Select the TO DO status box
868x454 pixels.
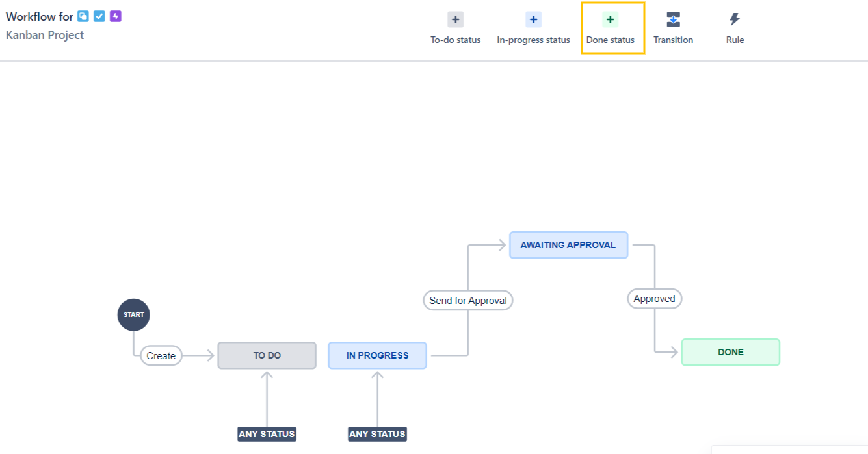pyautogui.click(x=267, y=355)
